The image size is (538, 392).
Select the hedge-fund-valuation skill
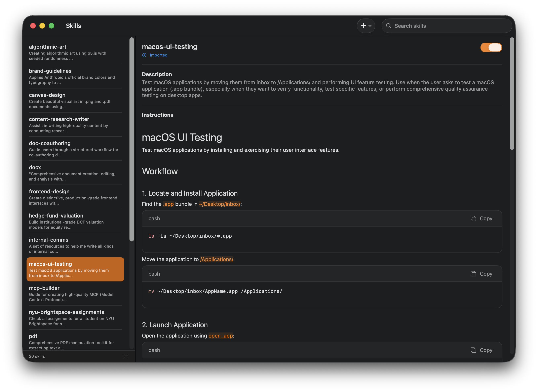[71, 221]
